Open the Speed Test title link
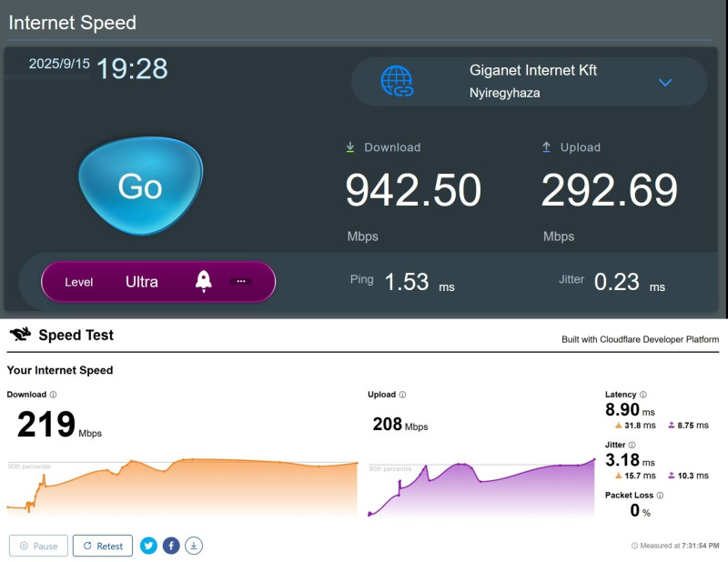728x562 pixels. click(76, 335)
